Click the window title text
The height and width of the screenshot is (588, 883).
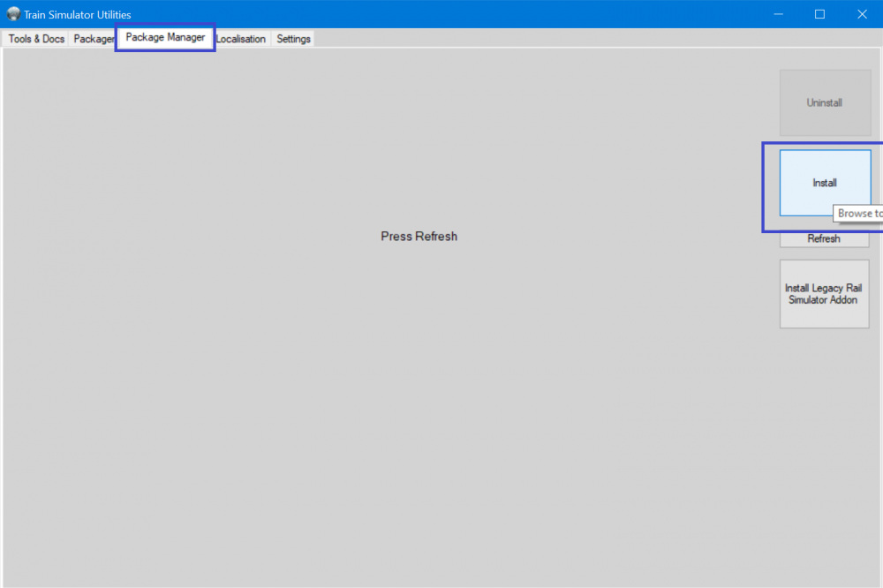[x=78, y=14]
